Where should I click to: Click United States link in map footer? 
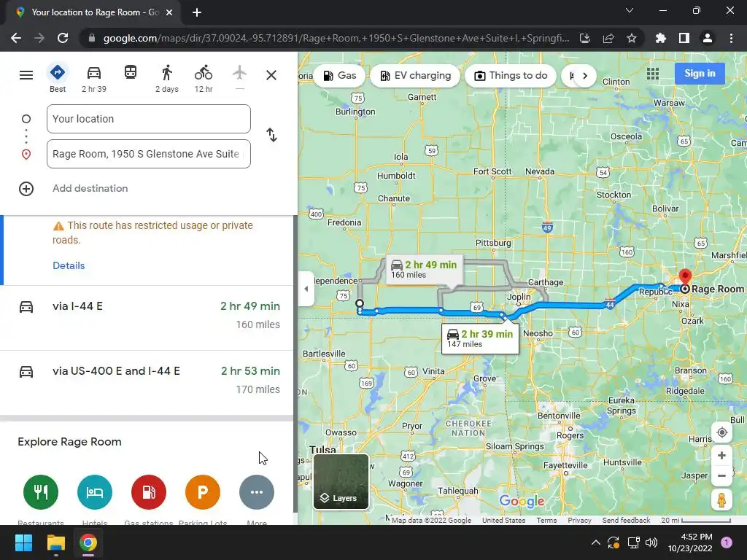coord(503,521)
